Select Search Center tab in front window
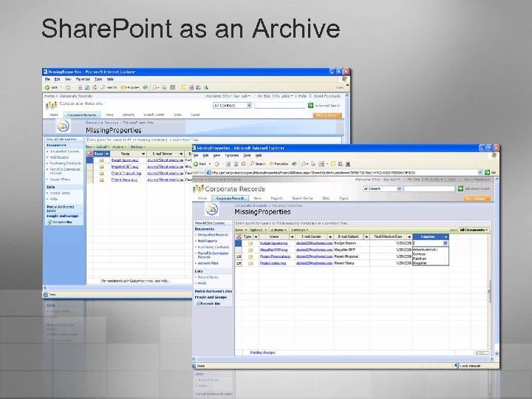The height and width of the screenshot is (399, 532). (302, 198)
